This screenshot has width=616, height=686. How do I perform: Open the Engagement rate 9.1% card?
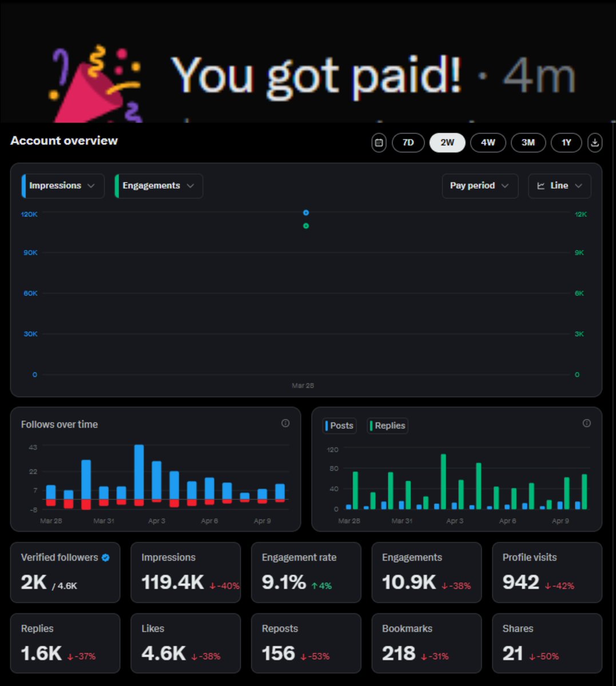[306, 572]
